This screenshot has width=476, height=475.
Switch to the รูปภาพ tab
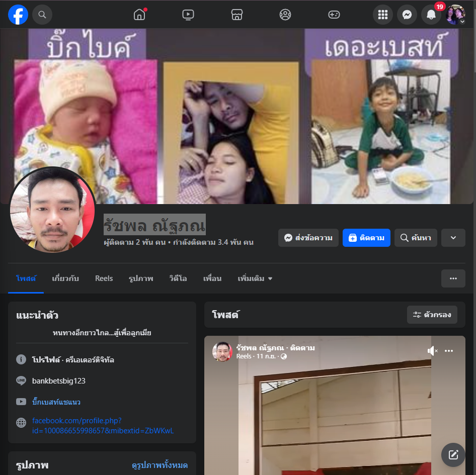(x=141, y=278)
